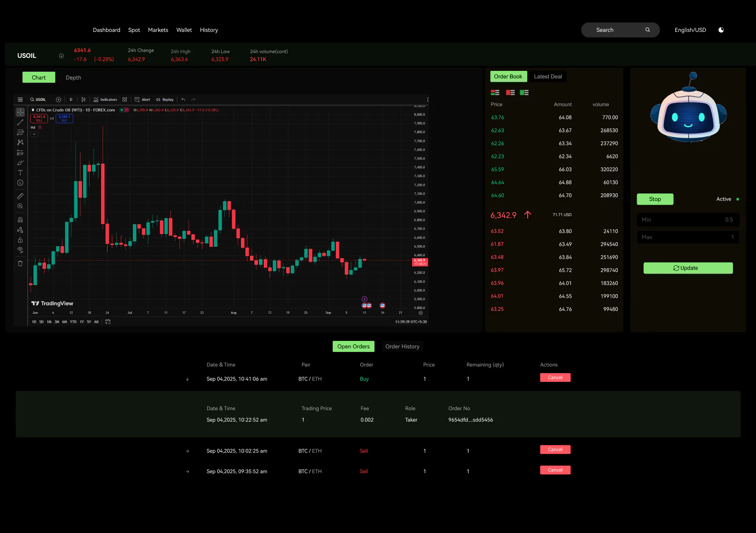
Task: Go to Spot in top navigation
Action: [134, 30]
